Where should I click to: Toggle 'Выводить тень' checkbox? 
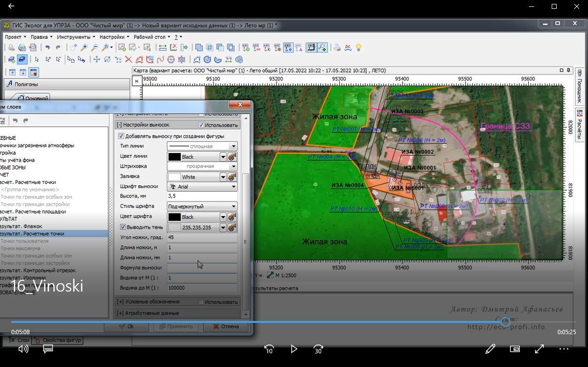tap(123, 227)
